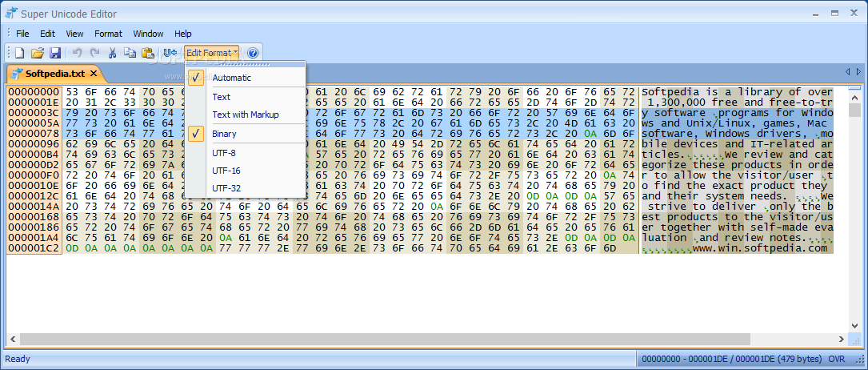The image size is (868, 370).
Task: Go to the next tab with the right arrow
Action: pyautogui.click(x=859, y=72)
